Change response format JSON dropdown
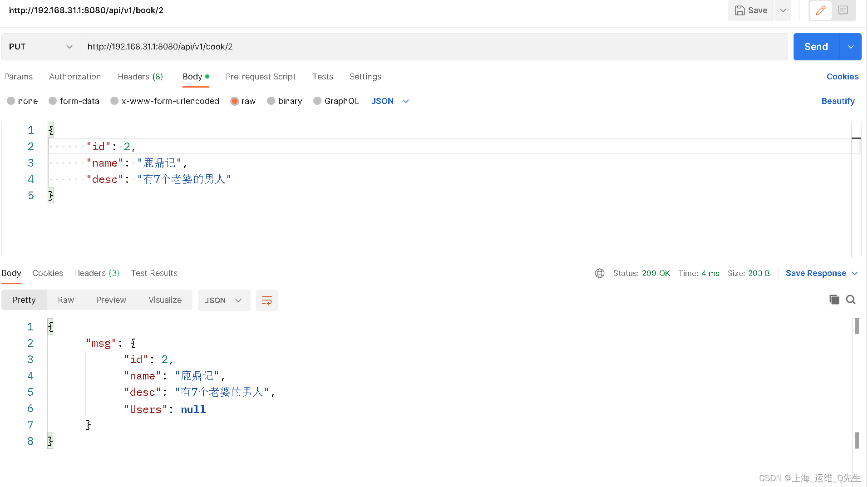 (x=224, y=300)
